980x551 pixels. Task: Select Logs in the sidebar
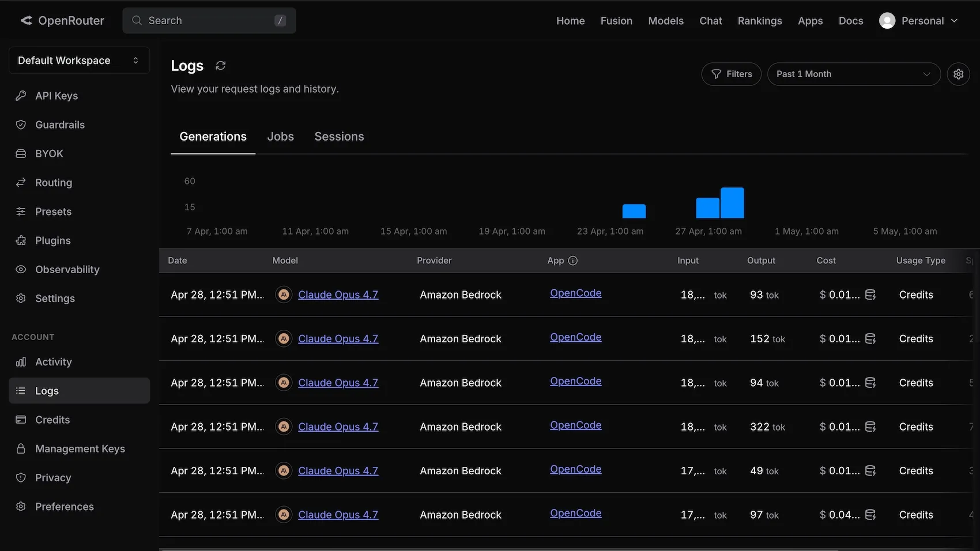click(x=79, y=391)
